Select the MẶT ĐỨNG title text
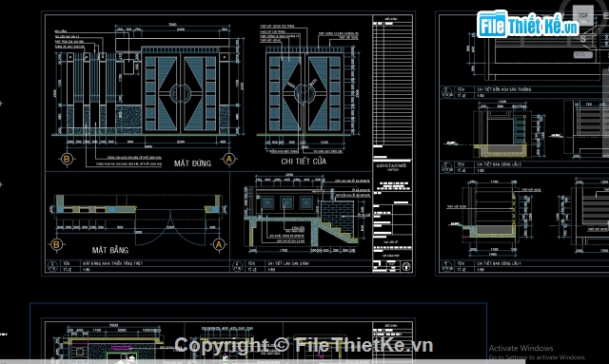The image size is (609, 364). [192, 163]
